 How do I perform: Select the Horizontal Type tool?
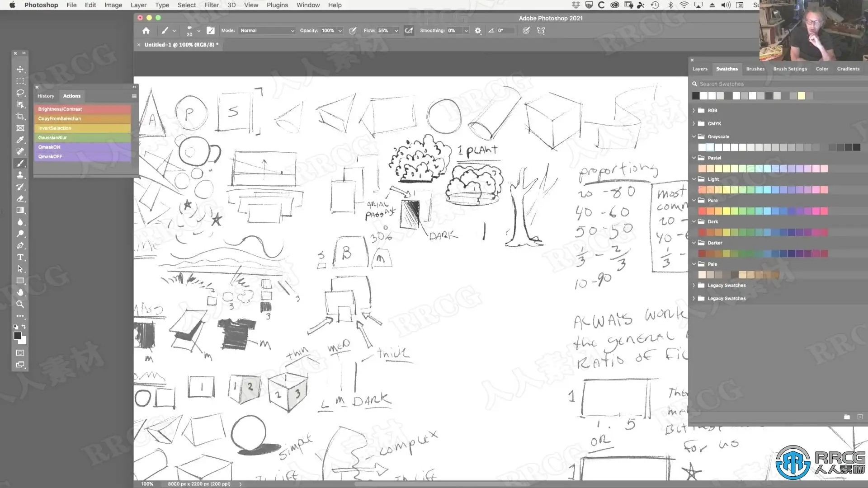(20, 257)
